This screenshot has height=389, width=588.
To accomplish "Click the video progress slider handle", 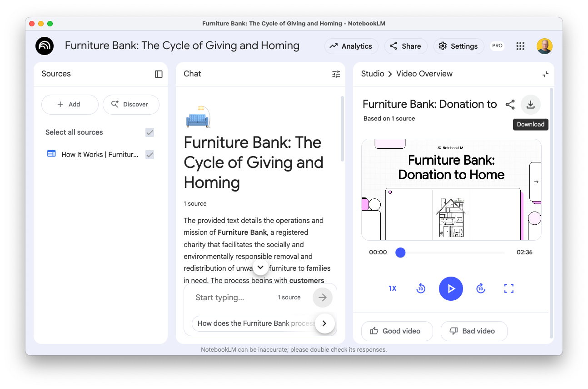I will (x=400, y=253).
